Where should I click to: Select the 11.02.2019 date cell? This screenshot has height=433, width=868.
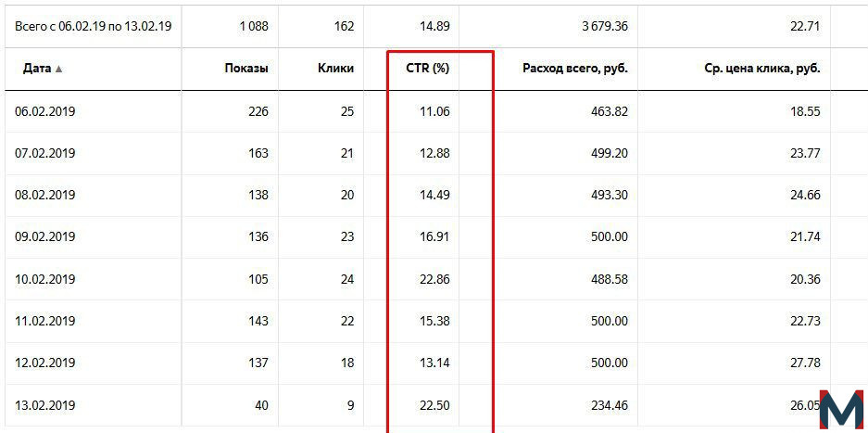44,321
